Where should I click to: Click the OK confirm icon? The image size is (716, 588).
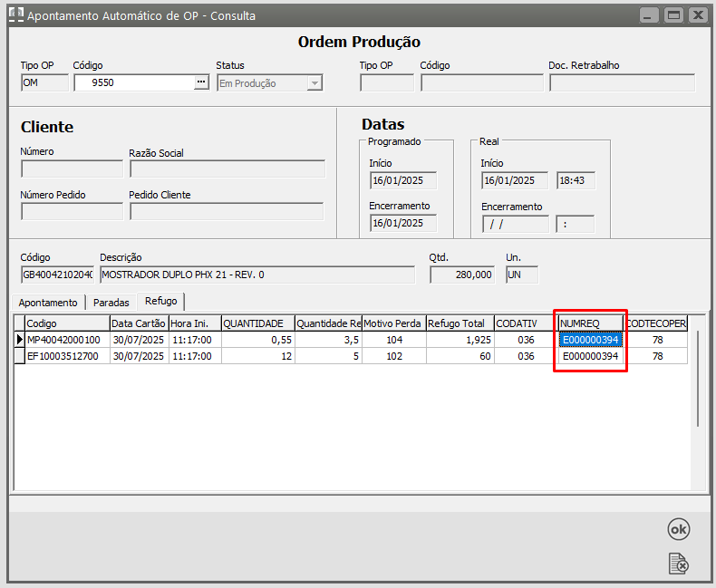(678, 529)
